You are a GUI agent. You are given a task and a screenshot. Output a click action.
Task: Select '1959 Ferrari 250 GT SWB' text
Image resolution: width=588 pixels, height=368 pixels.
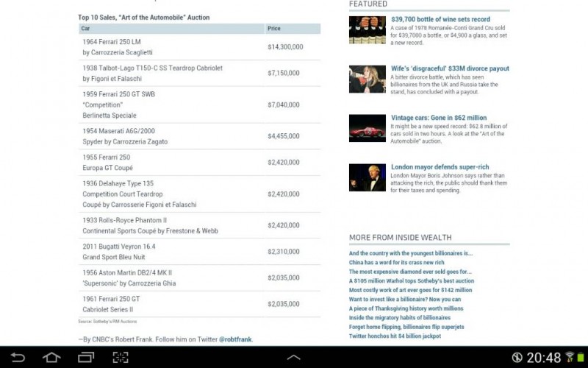click(118, 94)
